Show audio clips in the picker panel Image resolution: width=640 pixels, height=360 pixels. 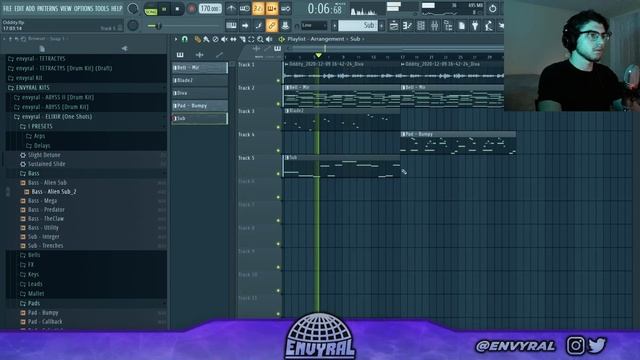pyautogui.click(x=200, y=54)
